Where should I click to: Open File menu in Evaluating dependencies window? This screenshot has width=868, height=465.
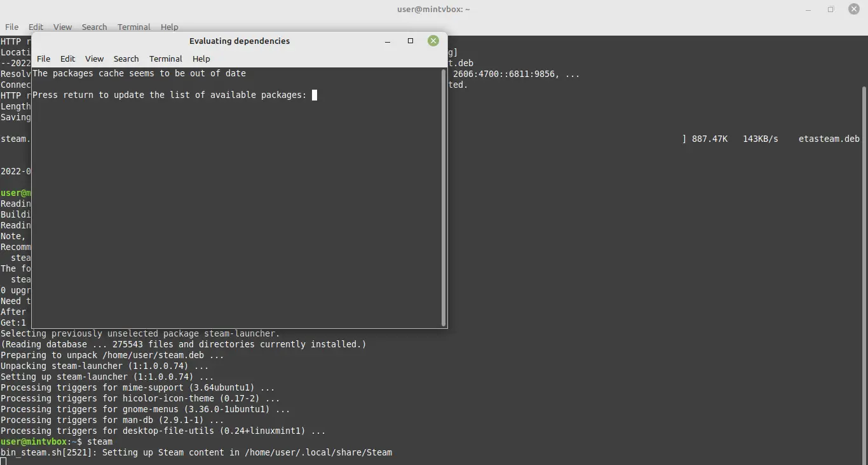43,59
